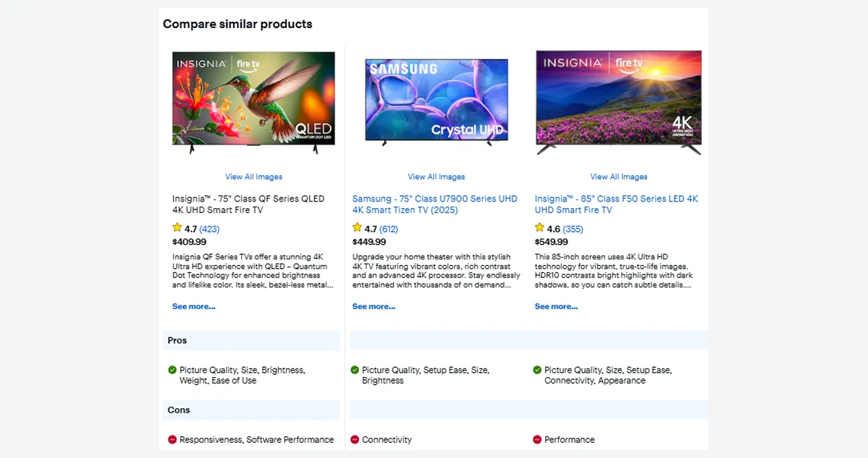
Task: Click red minus icon next to Connectivity con
Action: 355,439
